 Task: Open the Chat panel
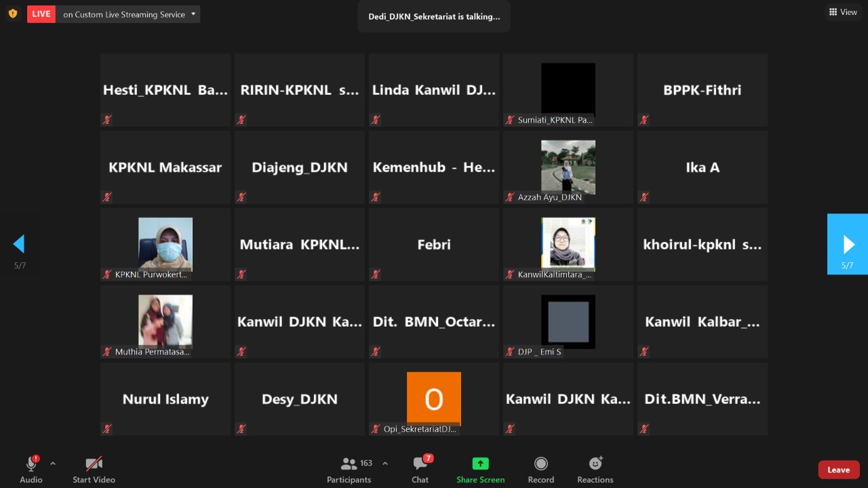[420, 469]
